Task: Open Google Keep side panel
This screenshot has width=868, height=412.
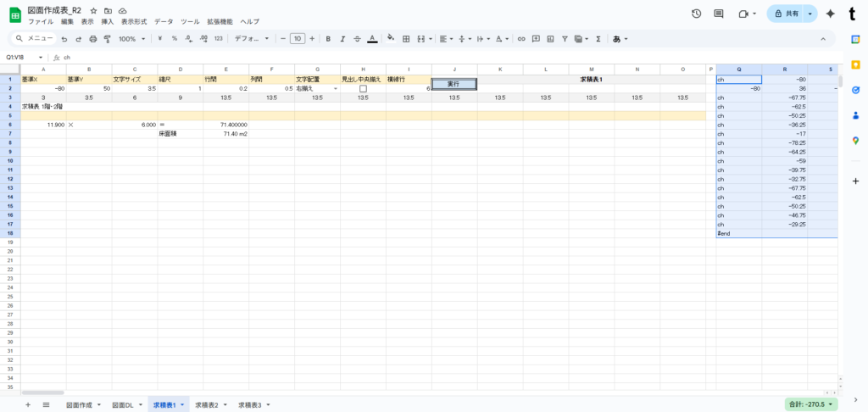Action: coord(856,64)
